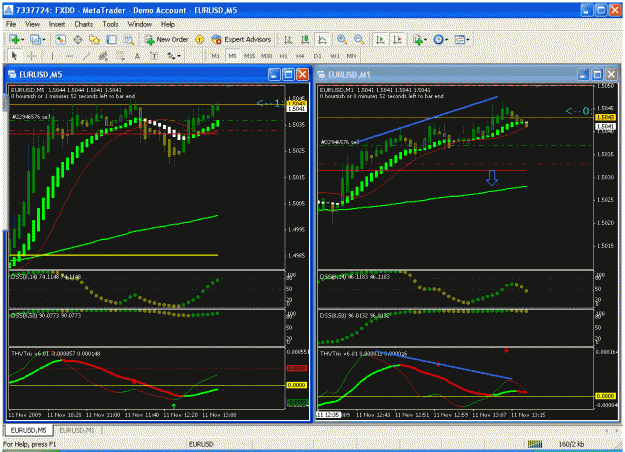The width and height of the screenshot is (625, 452).
Task: Zoom out on the chart
Action: (x=359, y=39)
